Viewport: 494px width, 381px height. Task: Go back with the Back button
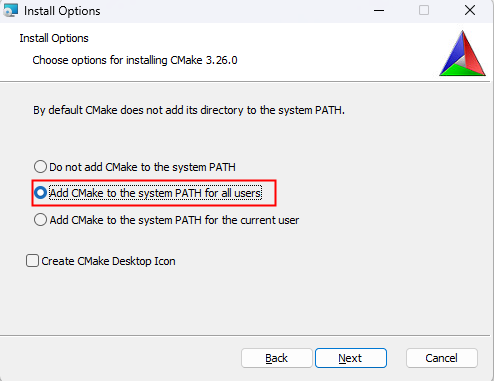pyautogui.click(x=277, y=358)
